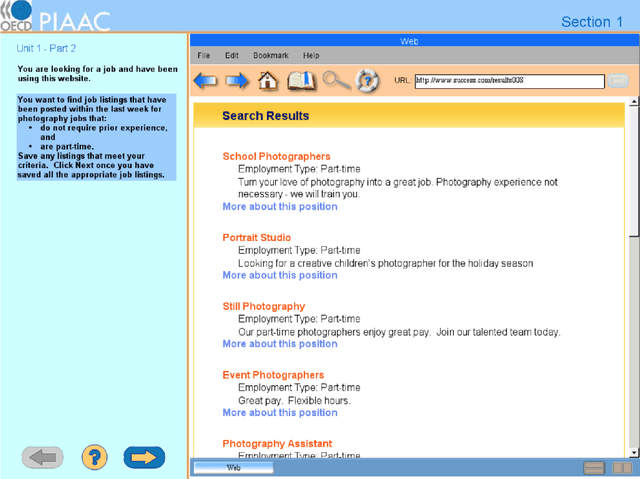Click the vertical scrollbar thumb
The image size is (640, 479).
pos(634,171)
